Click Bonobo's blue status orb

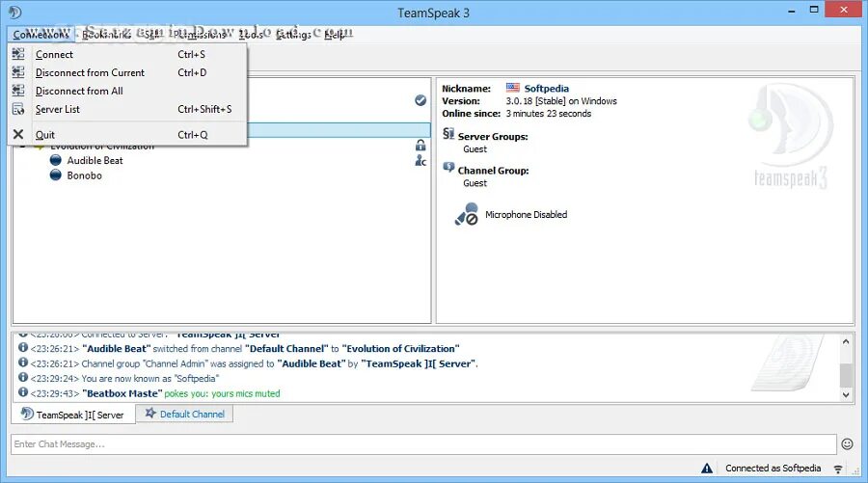tap(55, 175)
